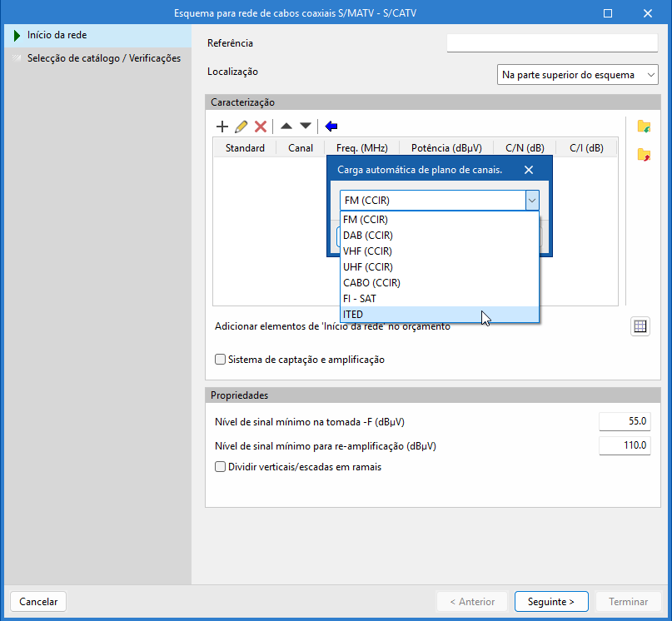Edit re-amplificação minimum level value 110.0
Viewport: 672px width, 621px height.
(x=625, y=445)
